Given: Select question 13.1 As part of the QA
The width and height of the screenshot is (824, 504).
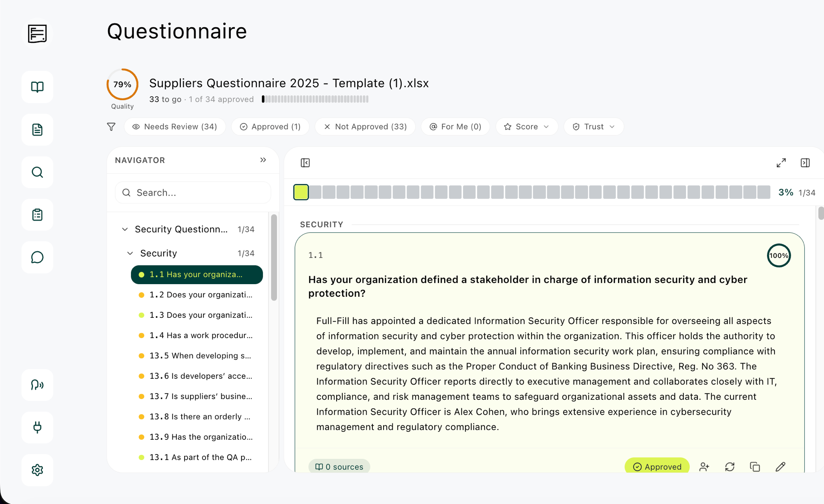Looking at the screenshot, I should tap(197, 457).
